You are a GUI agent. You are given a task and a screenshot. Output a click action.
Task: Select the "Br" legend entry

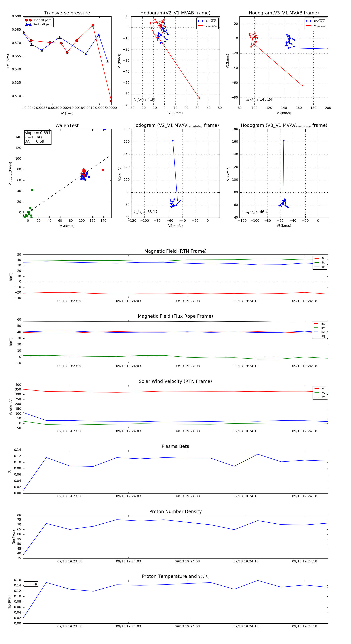(x=320, y=259)
